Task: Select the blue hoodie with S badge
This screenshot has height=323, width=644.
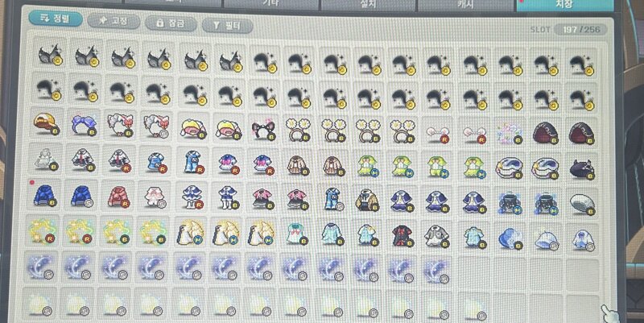Action: pyautogui.click(x=82, y=196)
